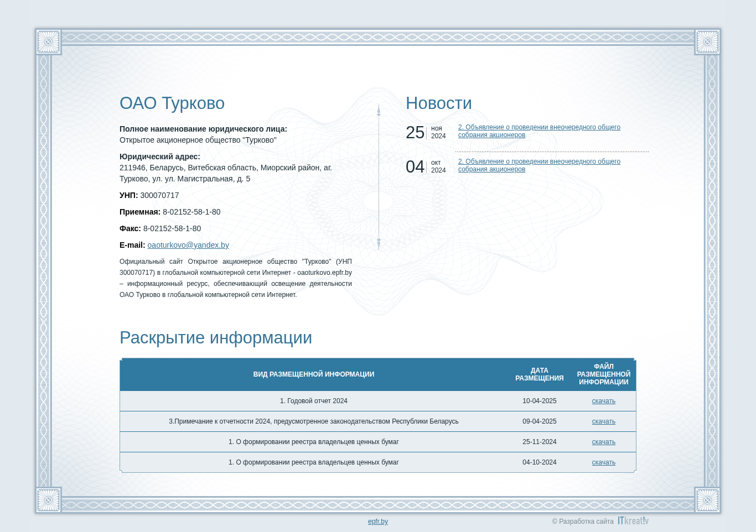Click the 1. Годовой отчет 2024 cell
Viewport: 756px width, 532px height.
314,401
